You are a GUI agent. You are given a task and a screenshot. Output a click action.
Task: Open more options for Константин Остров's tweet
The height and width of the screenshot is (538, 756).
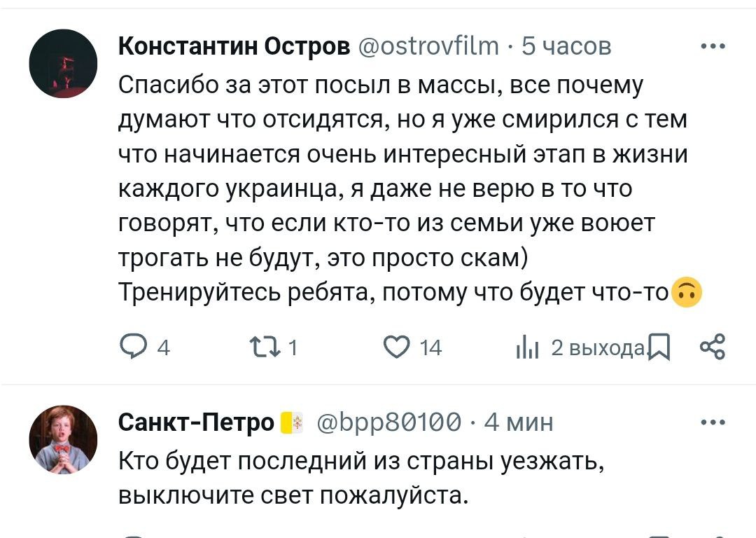(x=713, y=47)
